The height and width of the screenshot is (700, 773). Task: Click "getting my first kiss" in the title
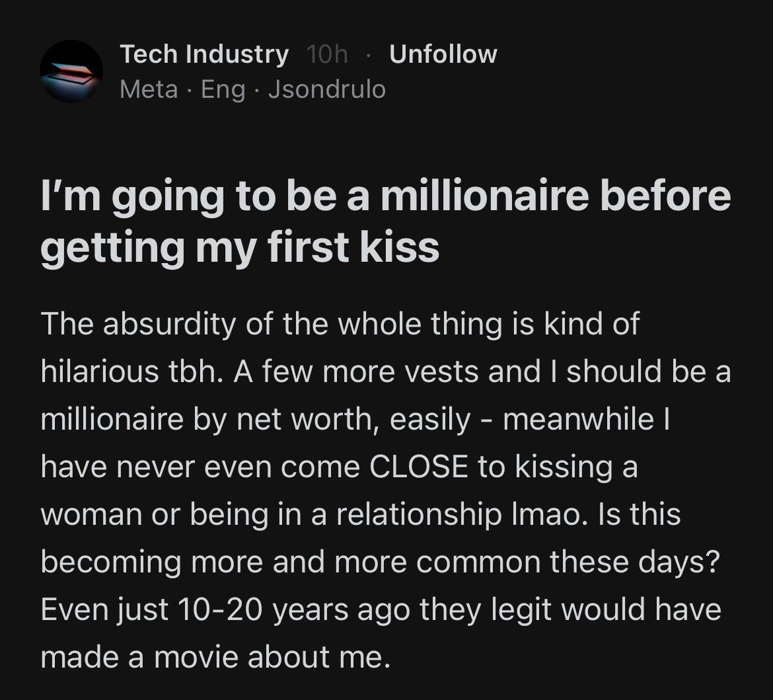point(240,246)
